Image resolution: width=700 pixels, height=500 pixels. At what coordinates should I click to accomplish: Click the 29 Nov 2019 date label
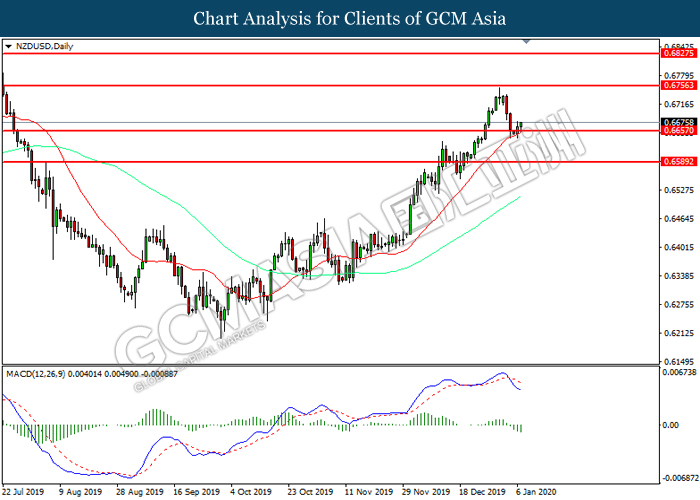422,492
